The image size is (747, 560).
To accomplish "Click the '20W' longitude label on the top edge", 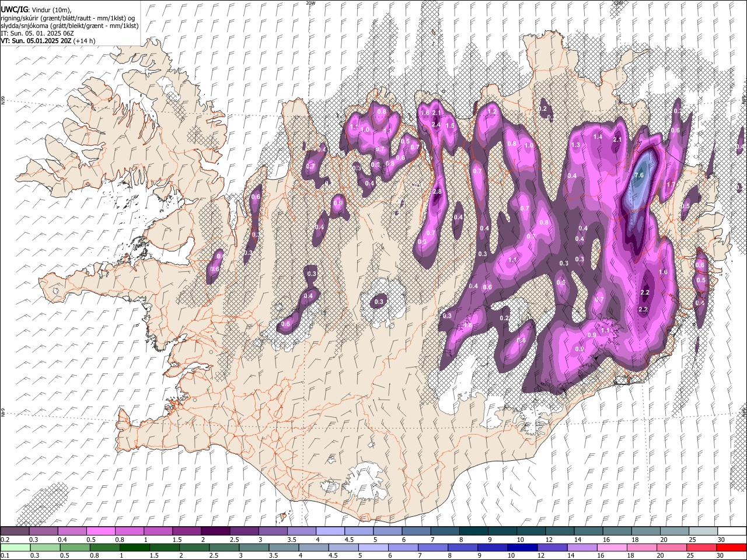I will pos(310,3).
